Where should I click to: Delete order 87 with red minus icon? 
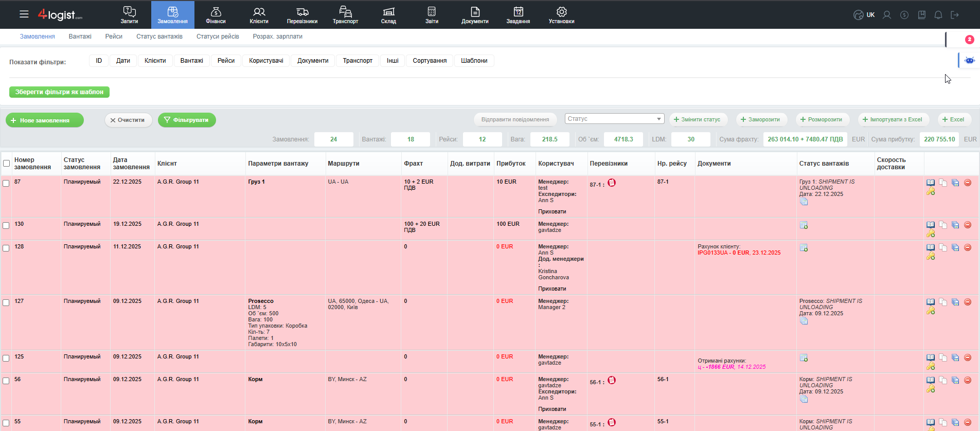pyautogui.click(x=968, y=183)
